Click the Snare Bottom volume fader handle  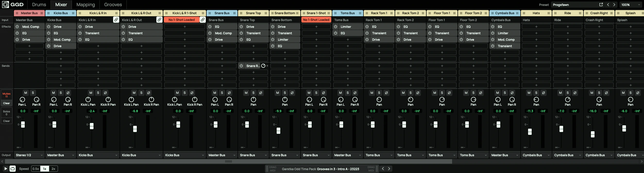pos(278,131)
